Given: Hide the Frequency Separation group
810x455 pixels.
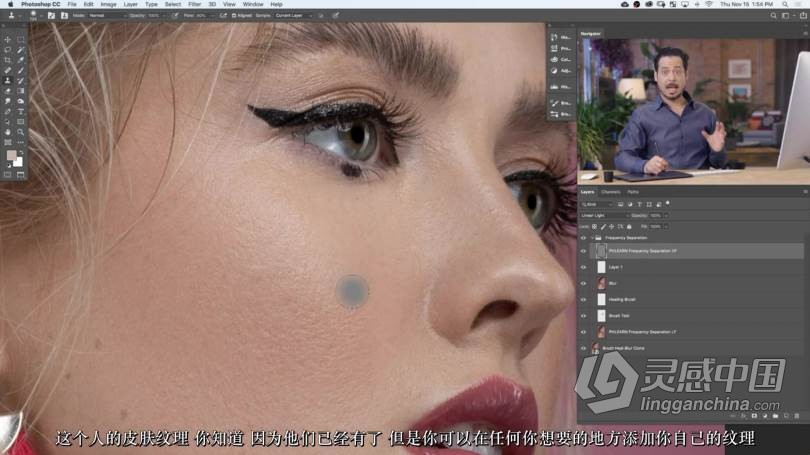Looking at the screenshot, I should 583,238.
